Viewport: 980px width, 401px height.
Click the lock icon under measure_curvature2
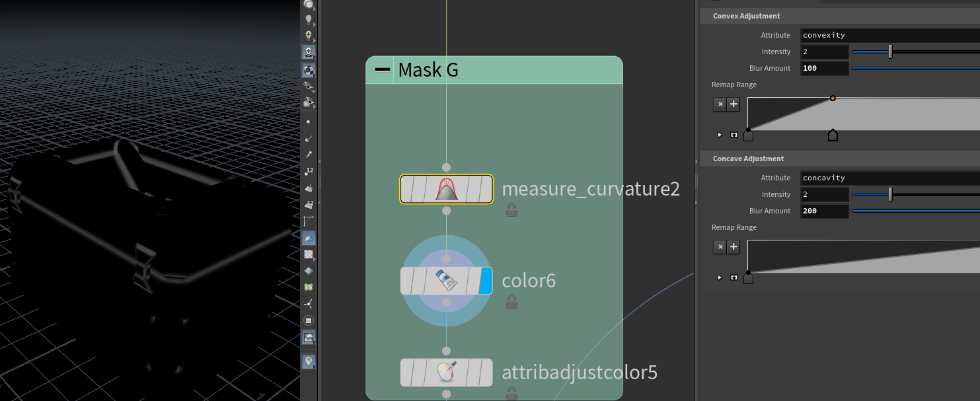point(511,210)
